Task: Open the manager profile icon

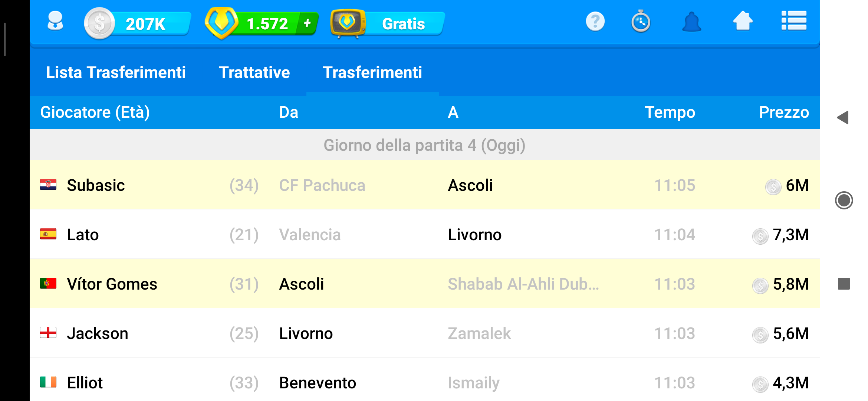Action: tap(55, 21)
